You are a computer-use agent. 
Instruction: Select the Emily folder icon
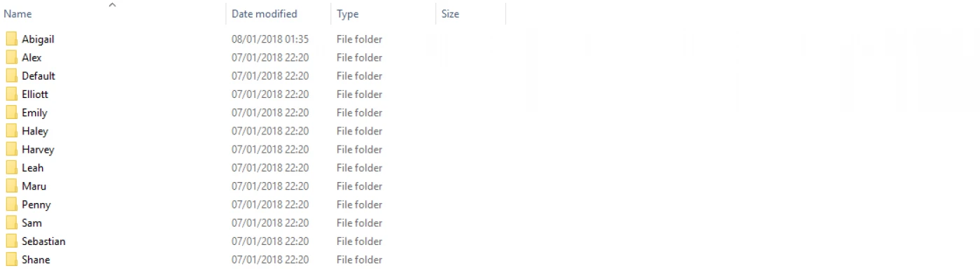[11, 113]
